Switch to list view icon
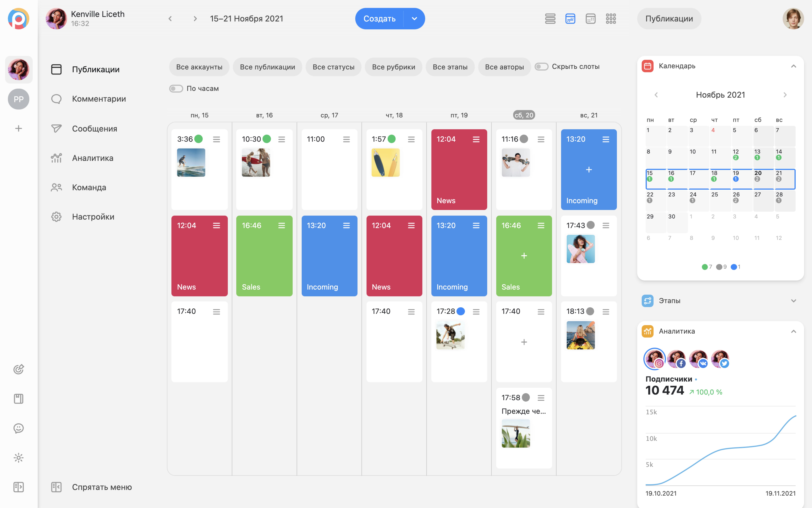The width and height of the screenshot is (812, 508). click(x=550, y=18)
